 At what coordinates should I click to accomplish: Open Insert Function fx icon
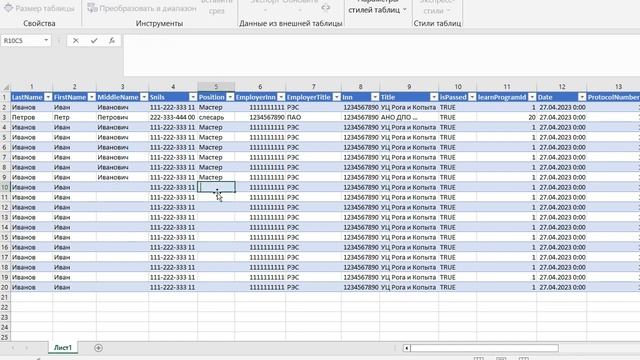pos(112,40)
